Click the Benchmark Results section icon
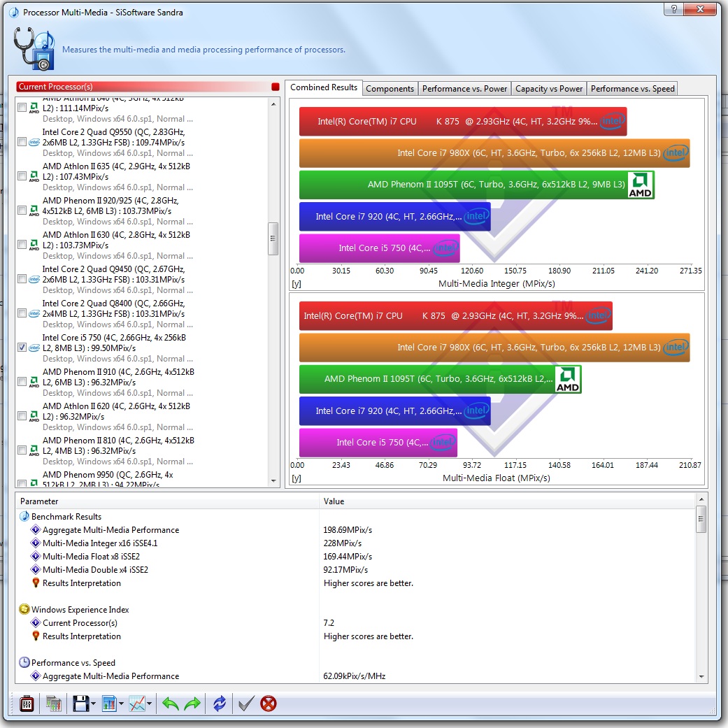The height and width of the screenshot is (728, 728). pos(24,516)
